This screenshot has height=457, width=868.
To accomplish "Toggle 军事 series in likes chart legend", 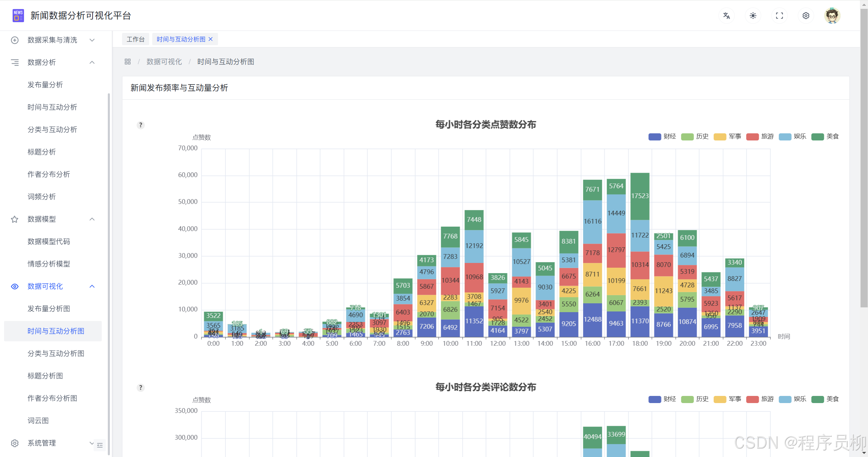I will click(x=727, y=136).
